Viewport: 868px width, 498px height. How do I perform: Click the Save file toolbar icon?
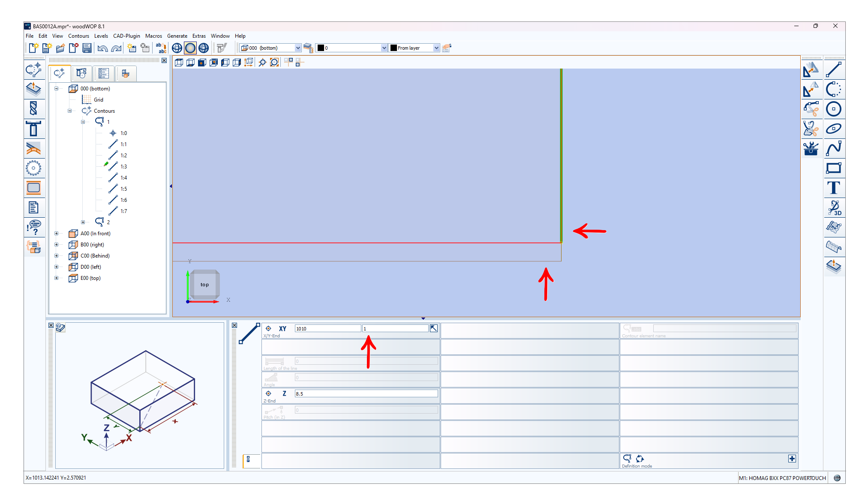(x=87, y=48)
